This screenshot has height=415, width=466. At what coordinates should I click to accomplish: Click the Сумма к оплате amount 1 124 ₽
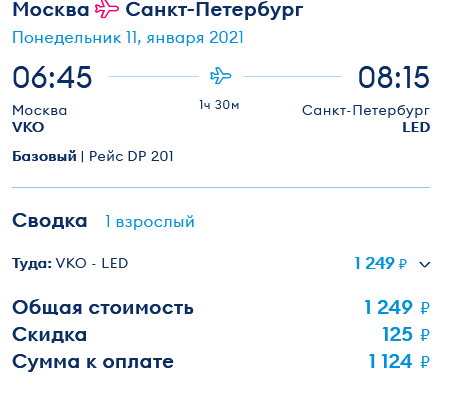click(399, 361)
